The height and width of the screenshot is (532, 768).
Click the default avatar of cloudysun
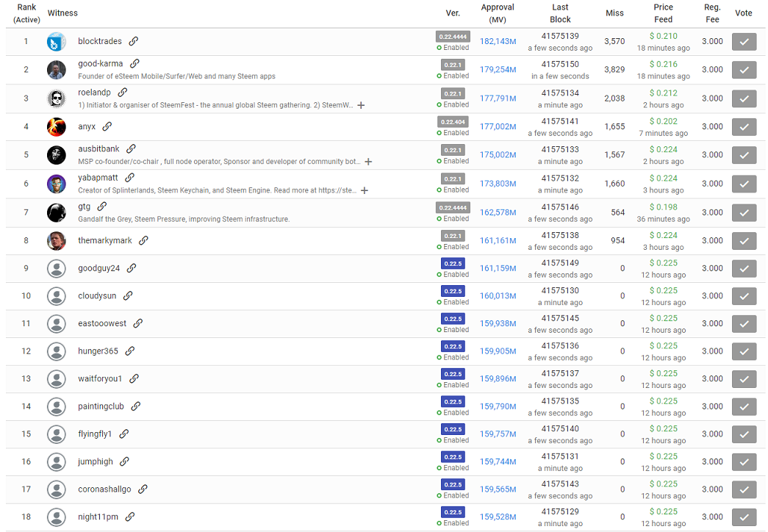click(57, 296)
